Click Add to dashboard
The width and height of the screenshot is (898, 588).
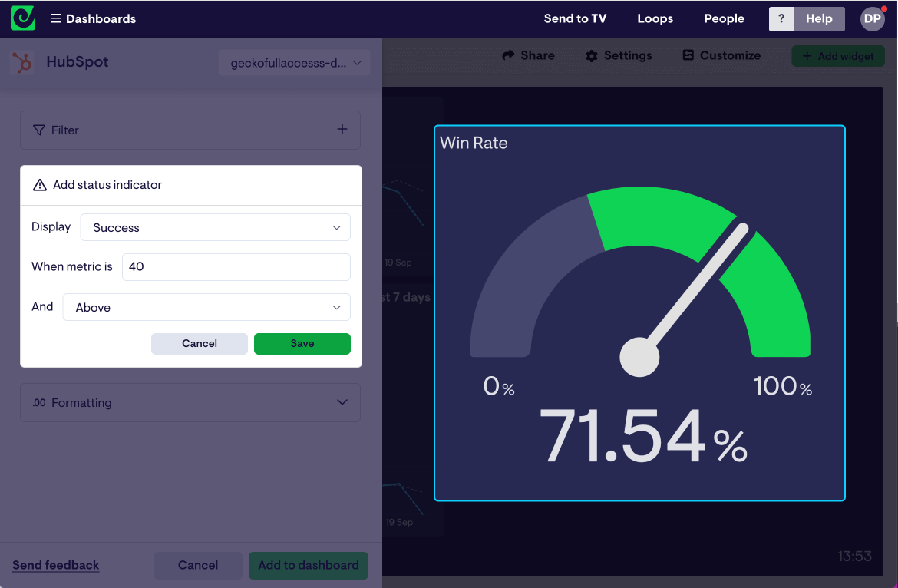click(x=308, y=565)
